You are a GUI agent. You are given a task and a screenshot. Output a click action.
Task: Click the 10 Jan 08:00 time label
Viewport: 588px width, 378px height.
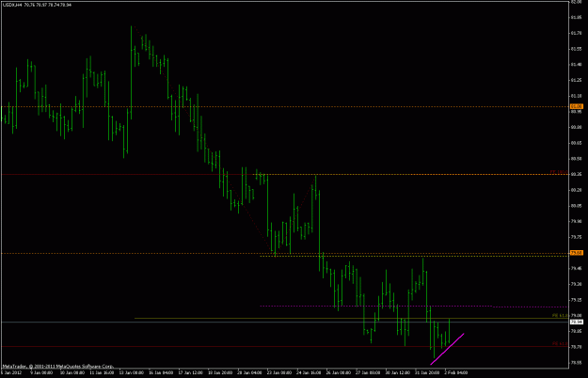point(72,372)
